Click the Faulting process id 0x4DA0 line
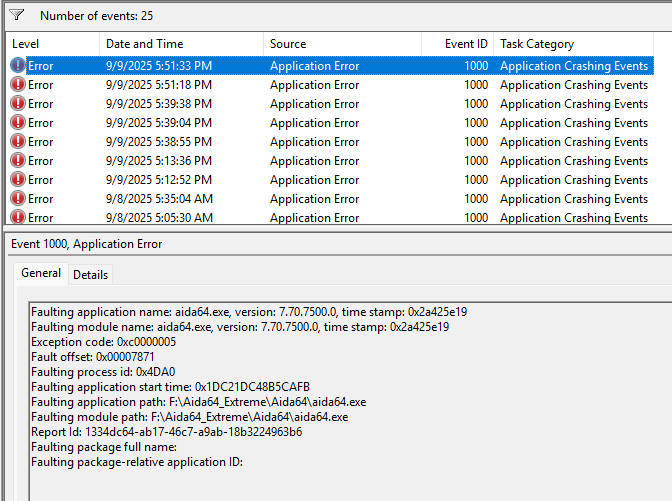This screenshot has width=672, height=501. coord(103,372)
